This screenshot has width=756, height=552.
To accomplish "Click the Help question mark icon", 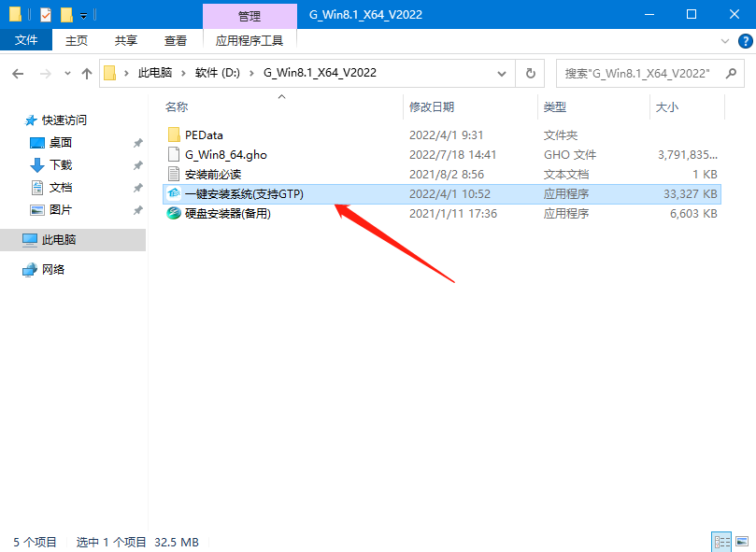I will [744, 40].
